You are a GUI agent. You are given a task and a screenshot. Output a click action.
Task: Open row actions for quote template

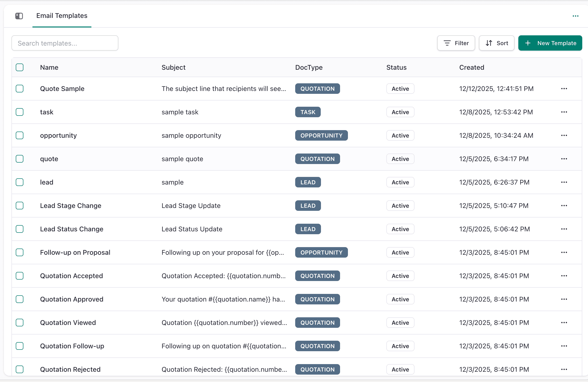(564, 159)
